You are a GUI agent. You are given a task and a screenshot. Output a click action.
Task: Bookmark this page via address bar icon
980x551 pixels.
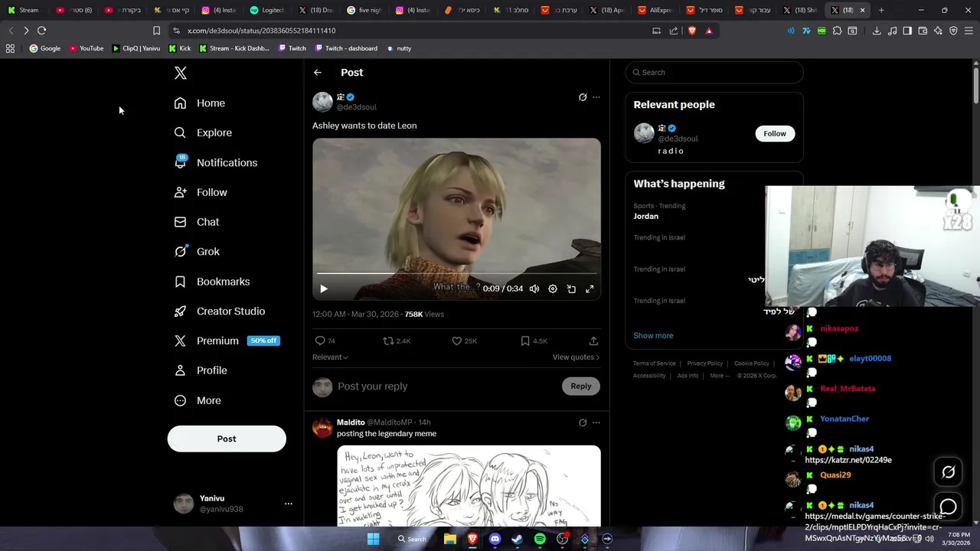156,31
